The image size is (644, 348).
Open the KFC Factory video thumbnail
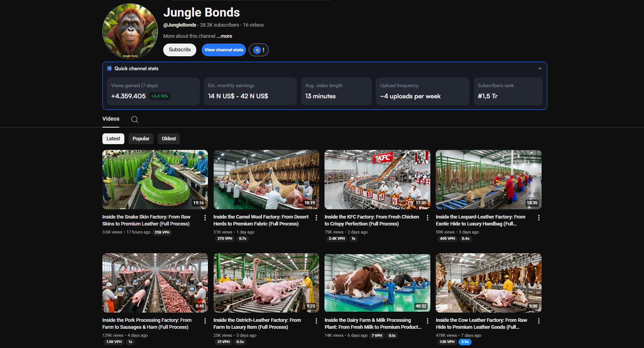[x=377, y=180]
